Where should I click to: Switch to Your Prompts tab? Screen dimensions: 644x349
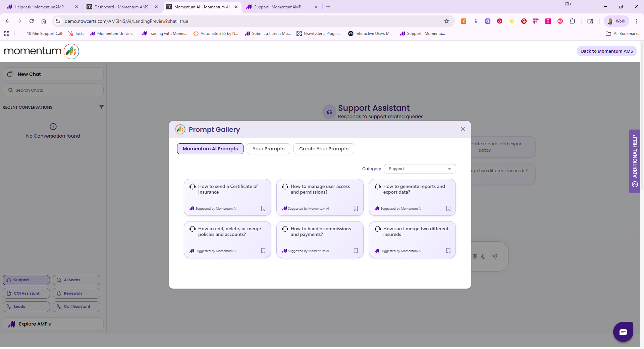tap(268, 149)
